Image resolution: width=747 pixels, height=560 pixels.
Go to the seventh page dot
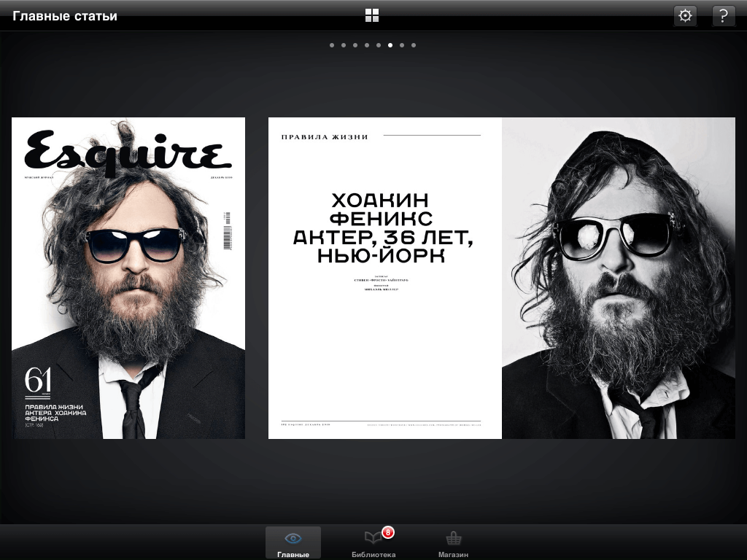pos(402,45)
